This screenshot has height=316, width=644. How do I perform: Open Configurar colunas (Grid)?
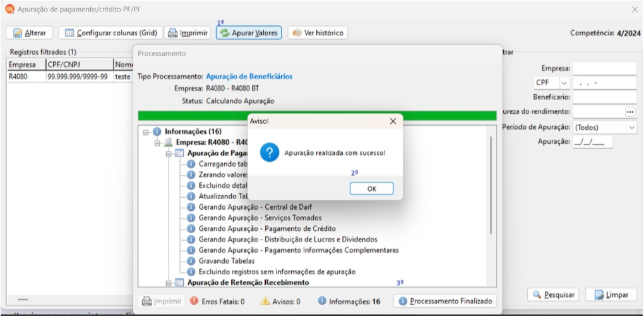click(112, 33)
